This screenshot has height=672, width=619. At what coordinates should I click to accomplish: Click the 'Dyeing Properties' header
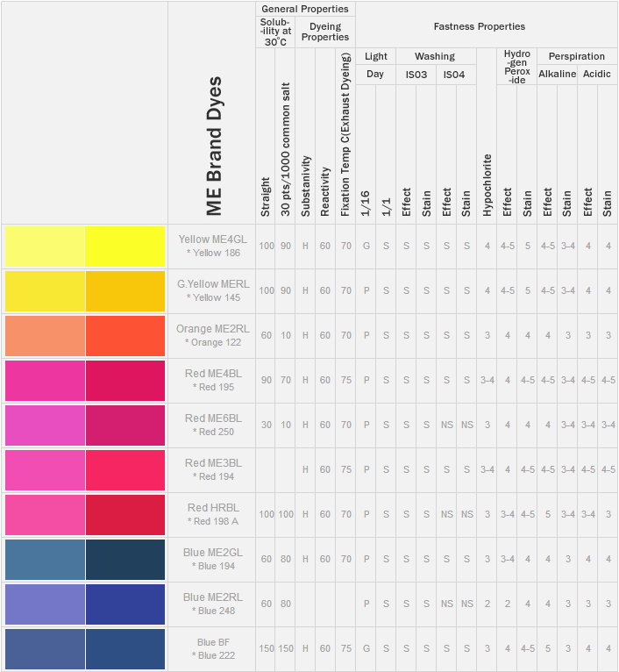(x=325, y=32)
